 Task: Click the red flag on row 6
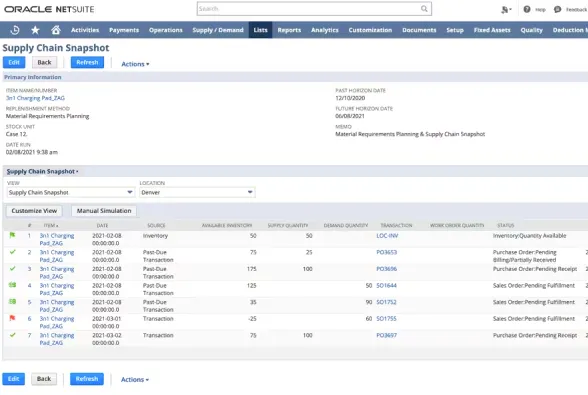[12, 318]
